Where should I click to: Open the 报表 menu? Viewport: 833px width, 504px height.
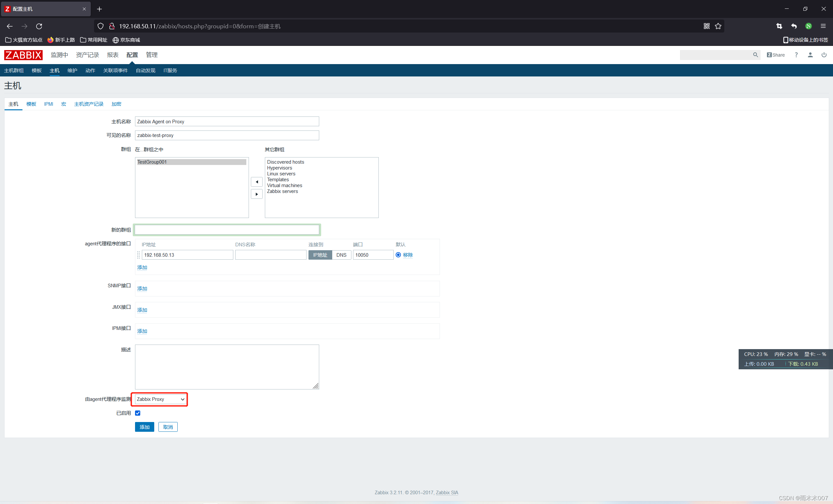click(113, 55)
